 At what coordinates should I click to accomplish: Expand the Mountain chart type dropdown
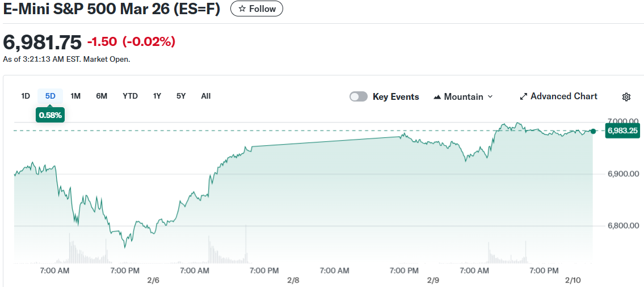click(x=463, y=97)
